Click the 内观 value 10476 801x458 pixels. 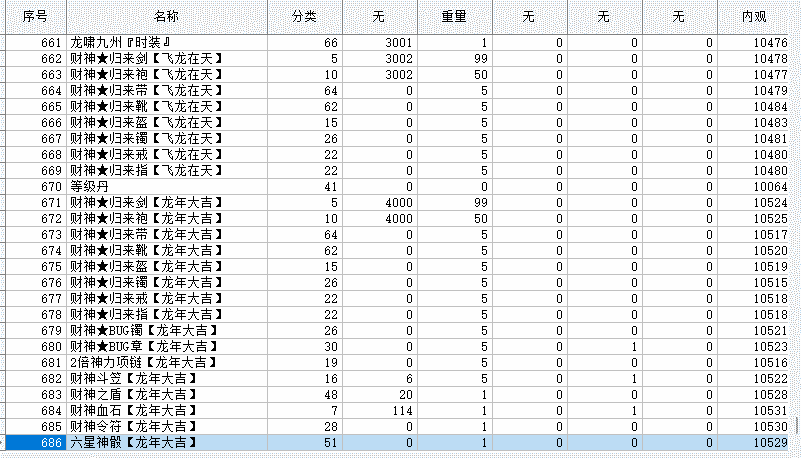[x=755, y=42]
